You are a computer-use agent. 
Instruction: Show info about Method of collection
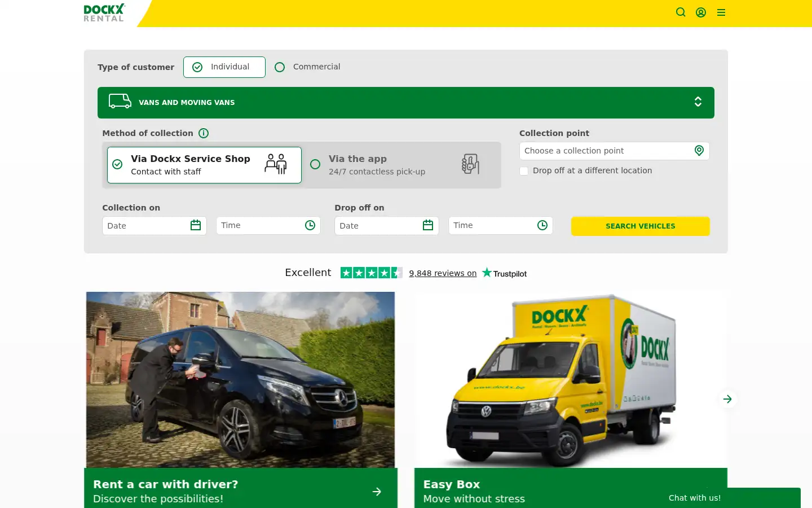click(204, 133)
